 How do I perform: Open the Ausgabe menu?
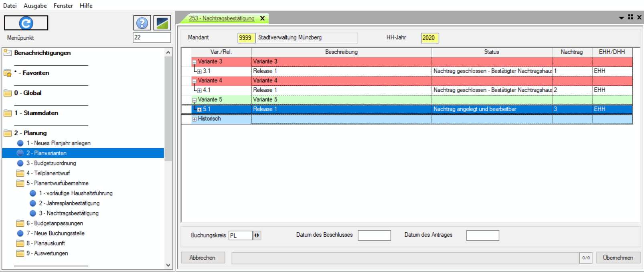click(35, 6)
